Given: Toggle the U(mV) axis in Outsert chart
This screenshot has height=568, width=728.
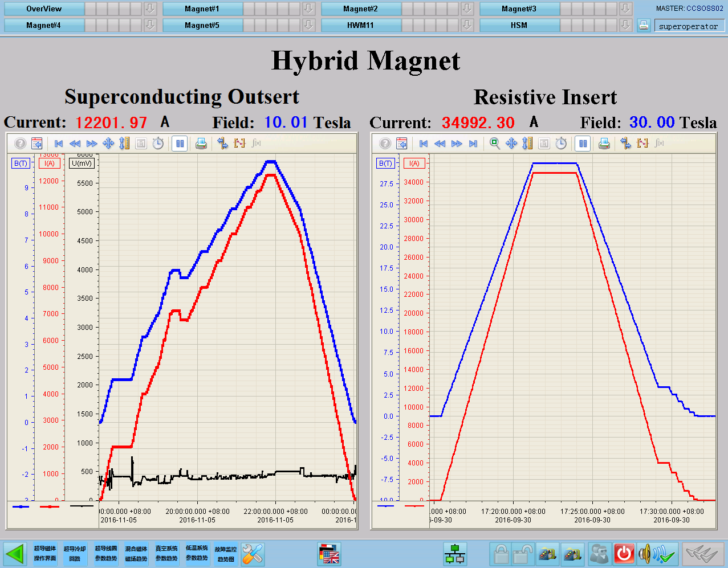Looking at the screenshot, I should click(x=82, y=164).
